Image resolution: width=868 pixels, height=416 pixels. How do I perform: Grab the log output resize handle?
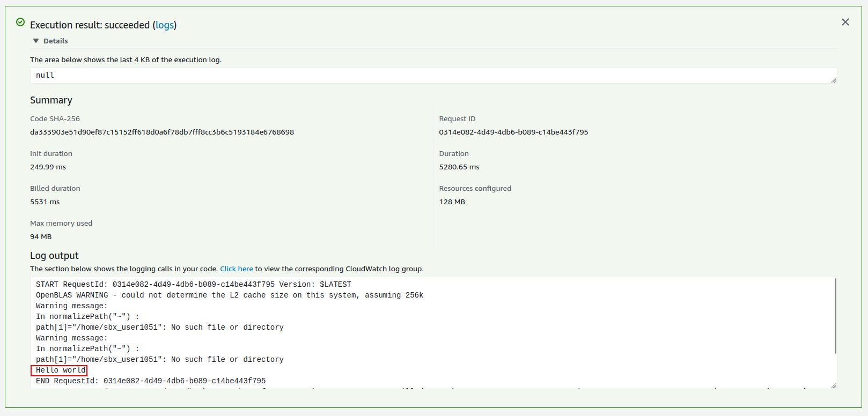pos(834,385)
